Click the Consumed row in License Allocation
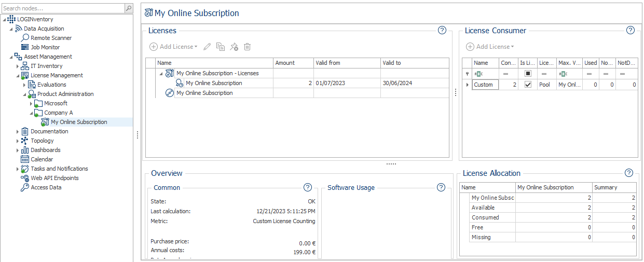644x262 pixels. 548,217
